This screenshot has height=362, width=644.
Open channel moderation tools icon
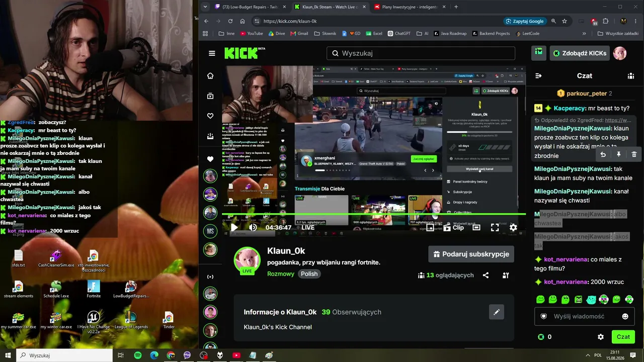(506, 275)
